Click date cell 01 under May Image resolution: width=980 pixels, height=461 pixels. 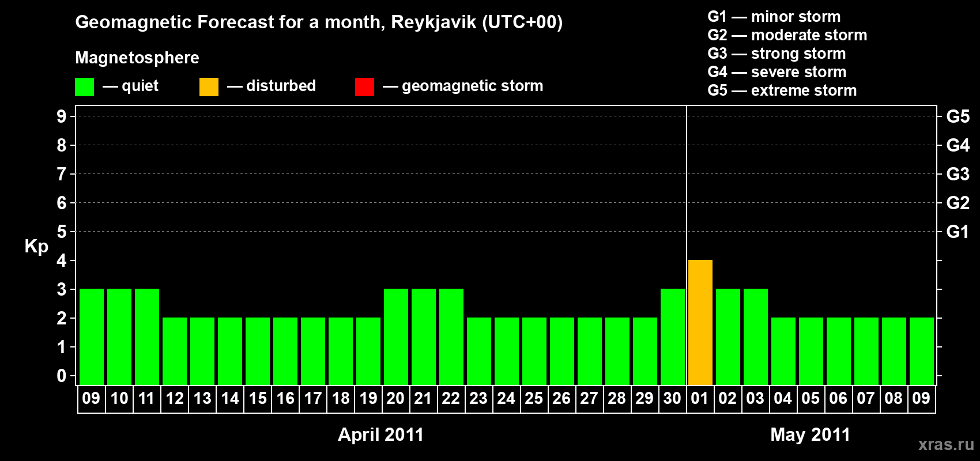(x=700, y=399)
